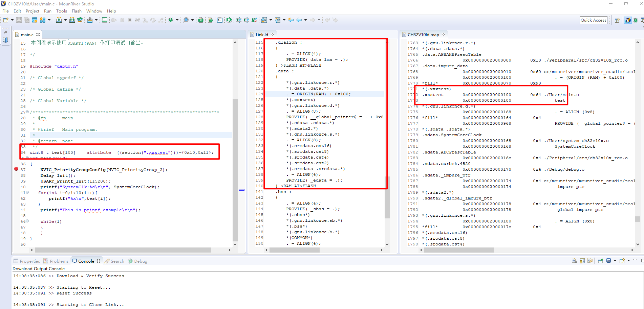
Task: Click the Step Over icon
Action: (153, 20)
